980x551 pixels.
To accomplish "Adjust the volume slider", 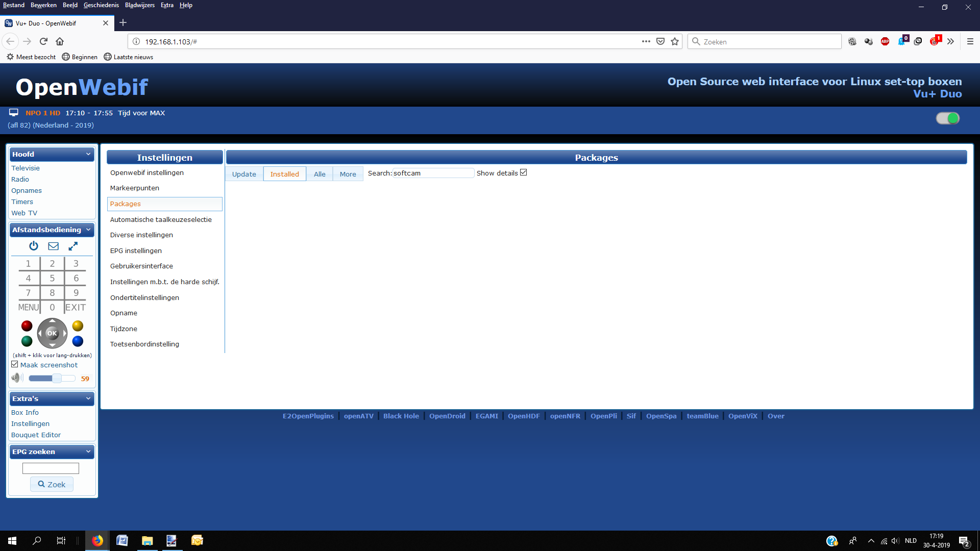I will click(52, 378).
